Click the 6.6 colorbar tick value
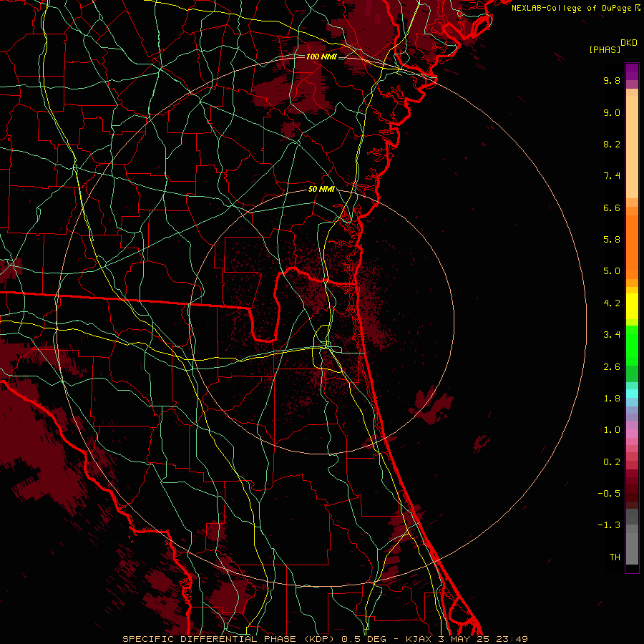The height and width of the screenshot is (644, 644). click(x=612, y=208)
